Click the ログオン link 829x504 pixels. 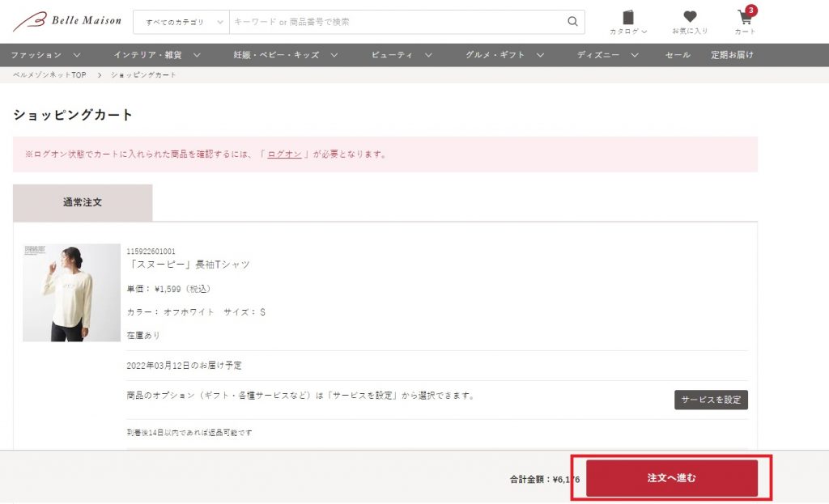click(284, 154)
